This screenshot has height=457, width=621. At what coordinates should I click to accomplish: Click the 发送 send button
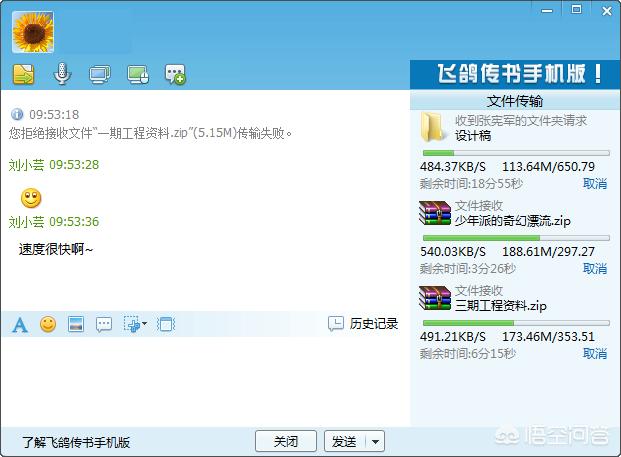tap(345, 441)
